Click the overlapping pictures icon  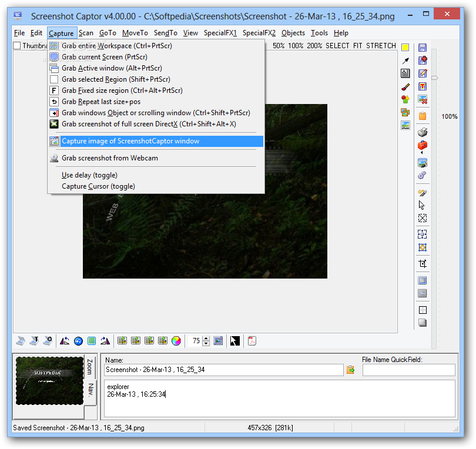(405, 112)
